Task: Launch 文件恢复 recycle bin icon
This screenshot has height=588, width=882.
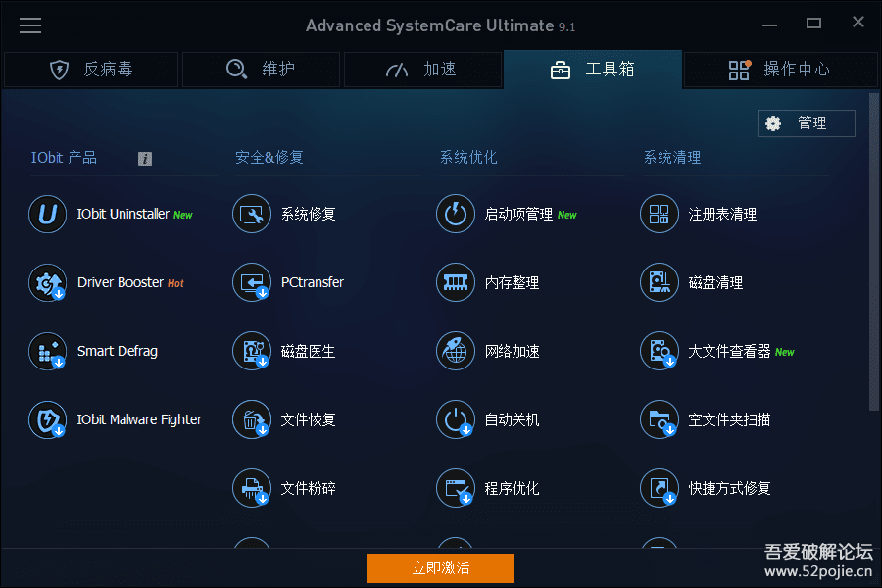Action: (252, 419)
